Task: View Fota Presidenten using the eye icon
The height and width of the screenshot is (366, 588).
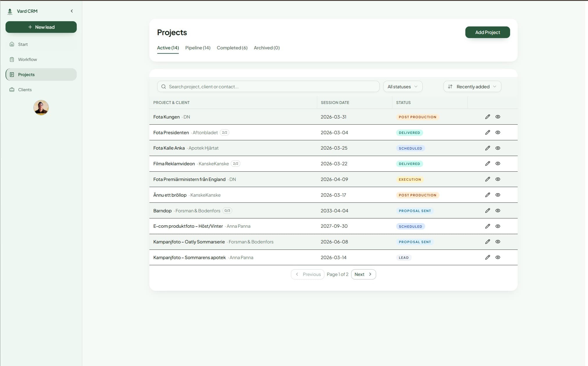Action: tap(498, 132)
